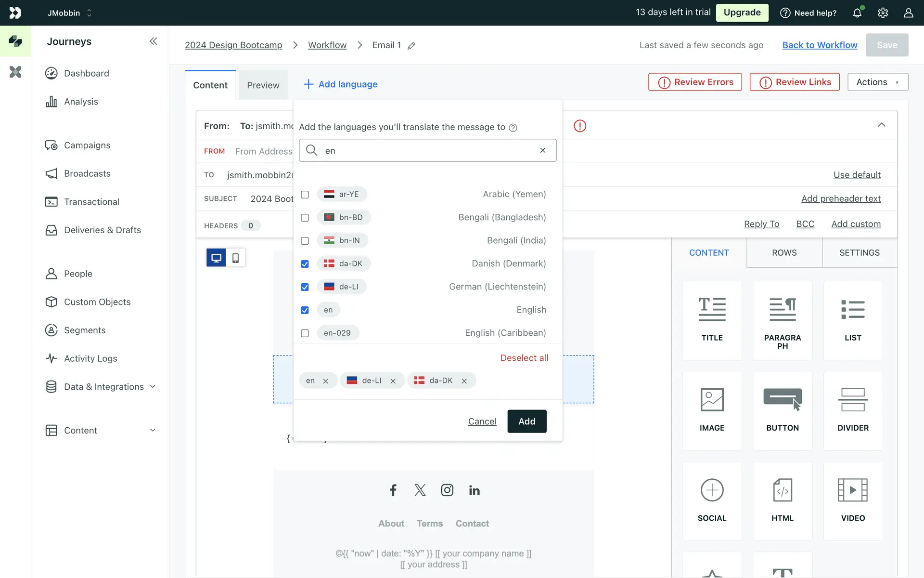Image resolution: width=924 pixels, height=578 pixels.
Task: Choose the HTML content block icon
Action: pyautogui.click(x=783, y=490)
